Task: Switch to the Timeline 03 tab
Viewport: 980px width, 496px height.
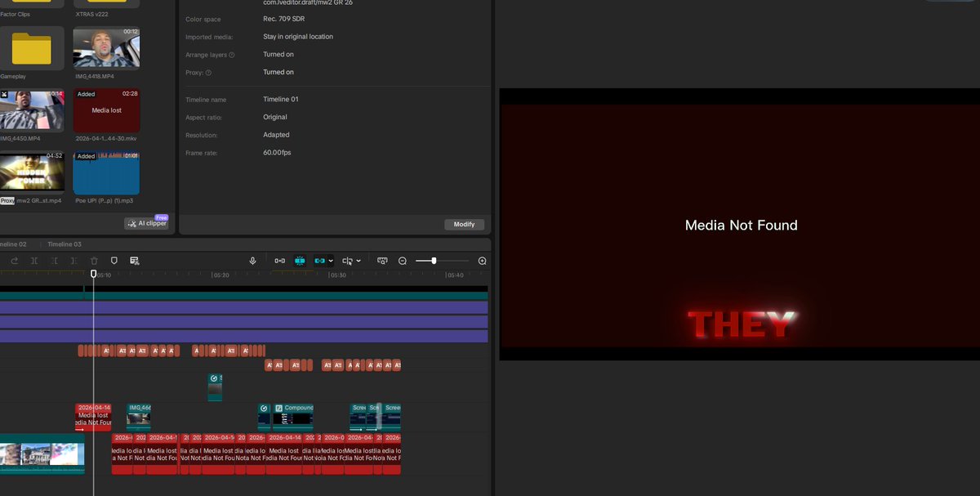Action: [65, 244]
